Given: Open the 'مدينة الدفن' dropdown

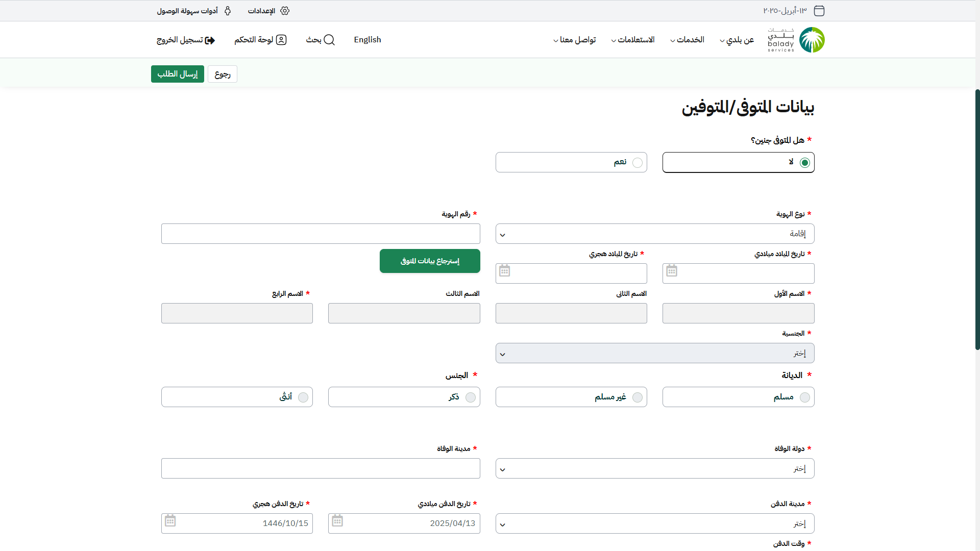Looking at the screenshot, I should click(655, 524).
